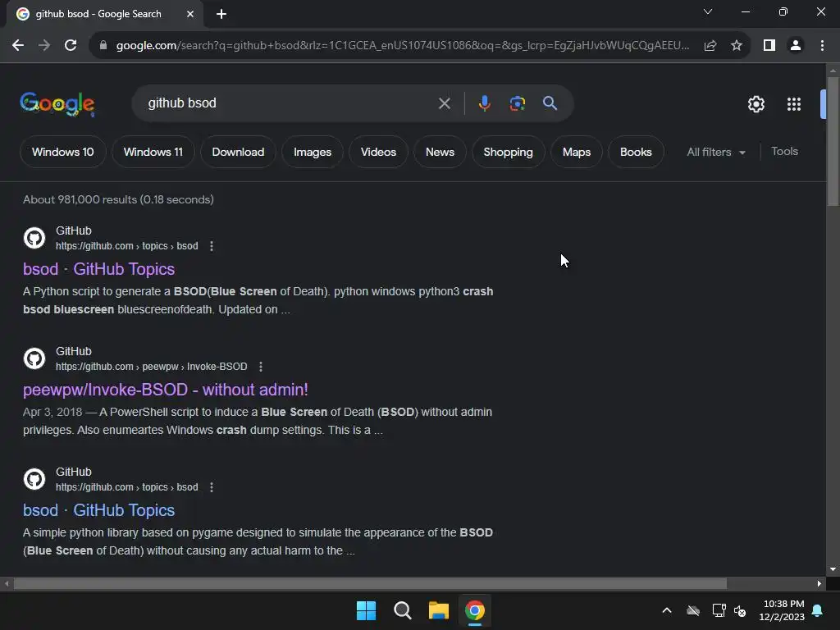
Task: Click GitHub favicon of Invoke-BSOD result
Action: pos(34,358)
